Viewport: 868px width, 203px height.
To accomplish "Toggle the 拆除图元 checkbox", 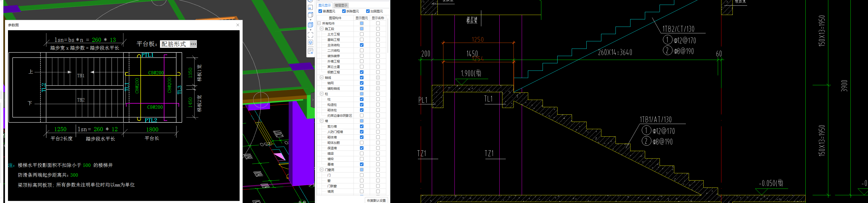I will 344,11.
